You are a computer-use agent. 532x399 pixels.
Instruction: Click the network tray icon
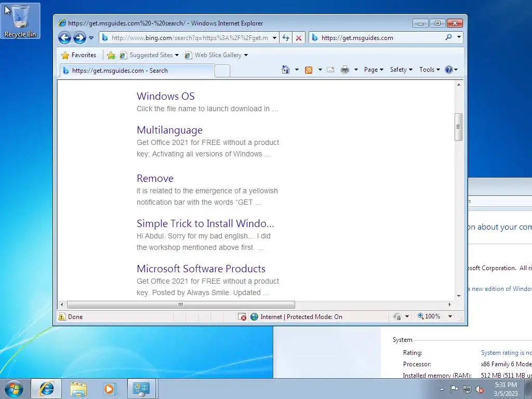click(x=467, y=389)
